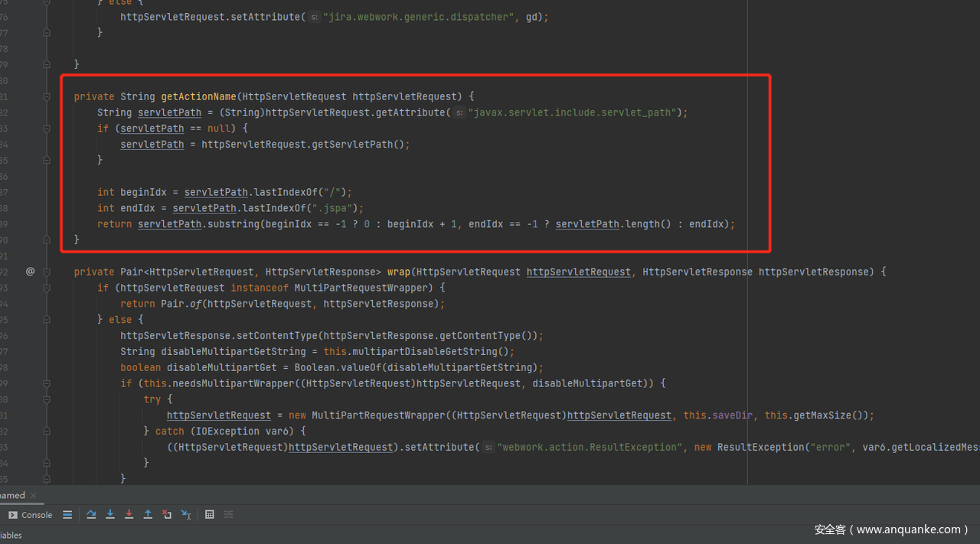The image size is (980, 544).
Task: Collapse the wrap method fold marker
Action: [47, 272]
